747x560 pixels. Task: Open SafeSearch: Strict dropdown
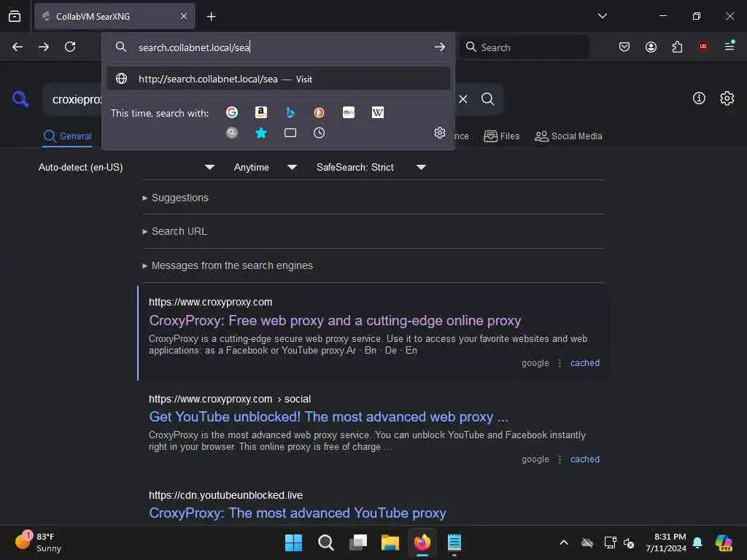(x=371, y=167)
